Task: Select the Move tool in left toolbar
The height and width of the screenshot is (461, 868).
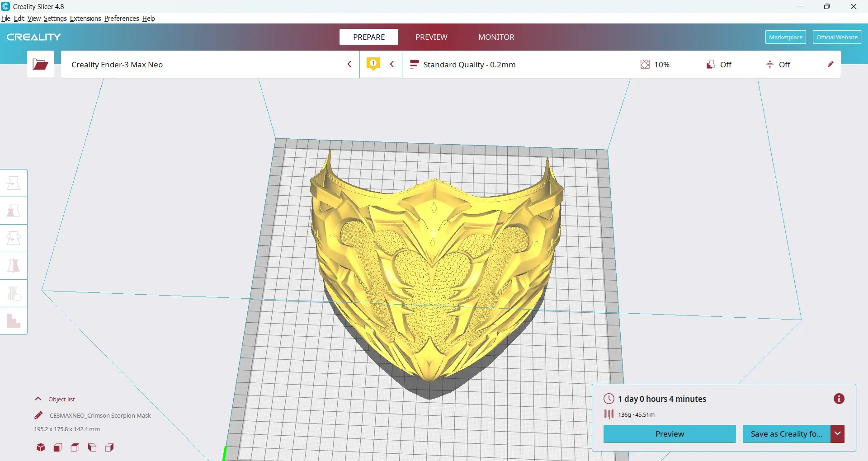Action: tap(14, 183)
